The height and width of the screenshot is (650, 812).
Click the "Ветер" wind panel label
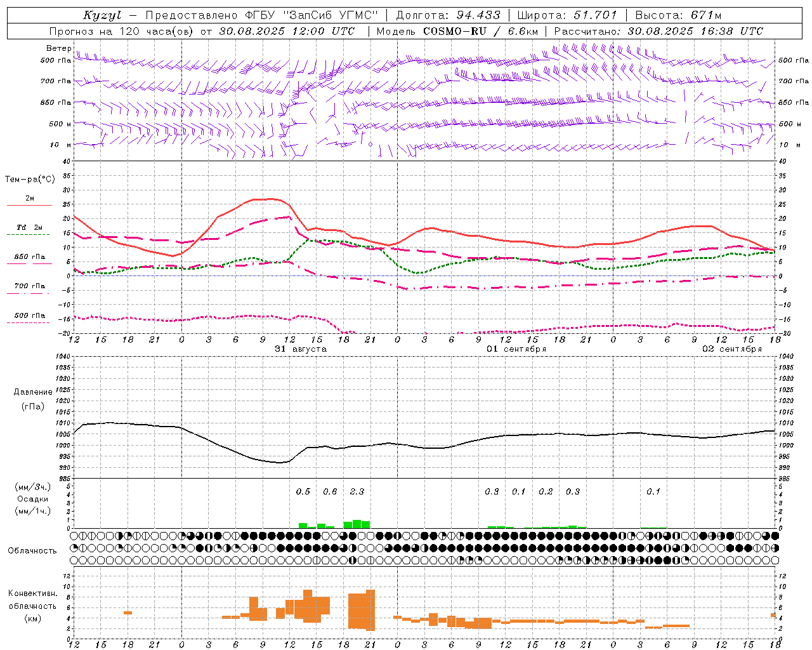[58, 48]
